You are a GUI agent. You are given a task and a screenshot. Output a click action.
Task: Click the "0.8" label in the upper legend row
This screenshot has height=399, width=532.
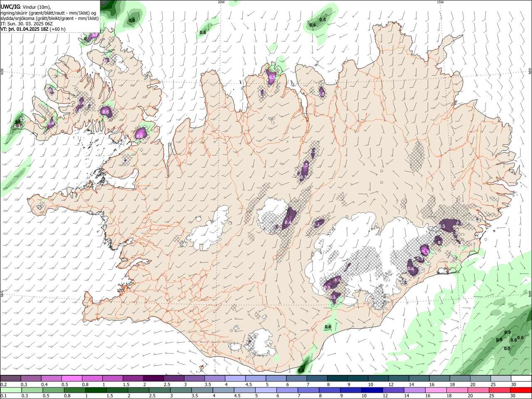tap(85, 384)
